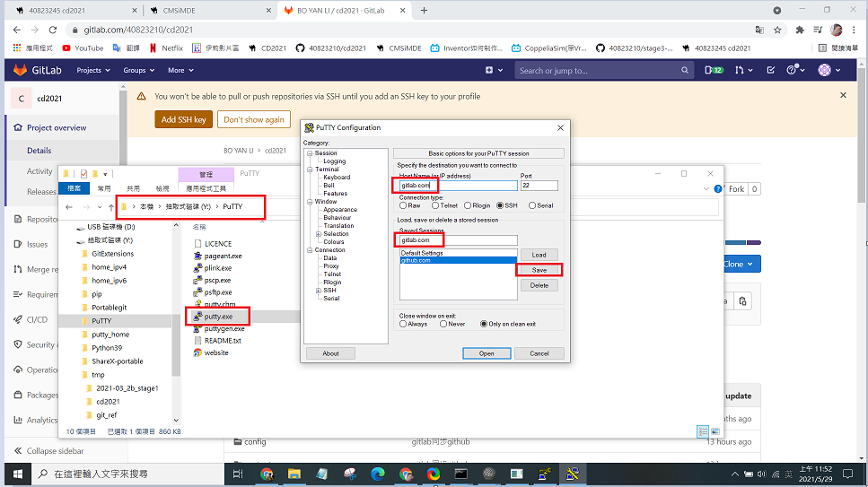The height and width of the screenshot is (487, 868).
Task: Select the Telnet connection type radio button
Action: coord(435,205)
